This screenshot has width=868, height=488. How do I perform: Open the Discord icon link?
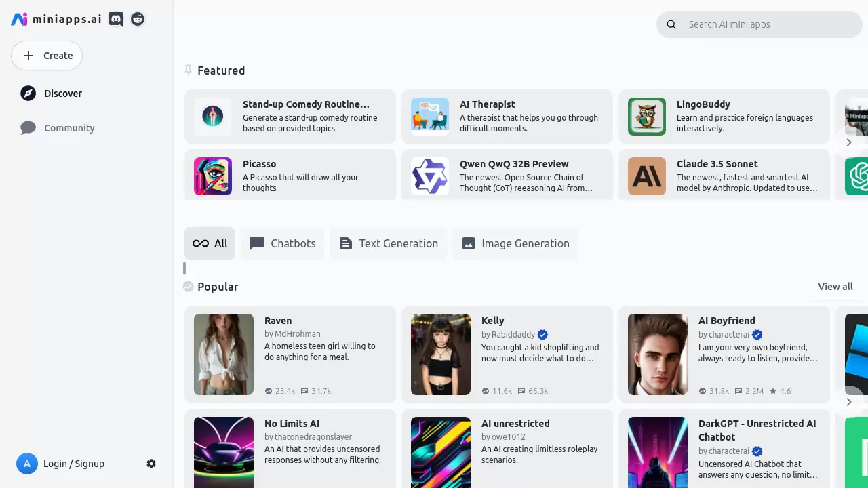116,19
